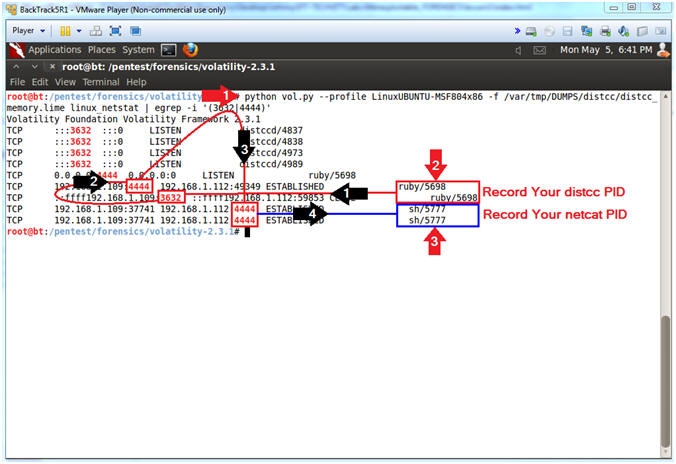Image resolution: width=676 pixels, height=464 pixels.
Task: Open the Places menu
Action: [102, 50]
